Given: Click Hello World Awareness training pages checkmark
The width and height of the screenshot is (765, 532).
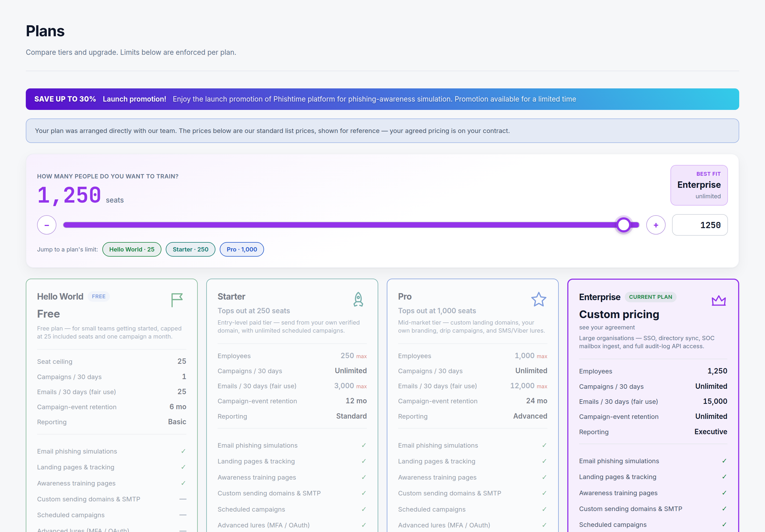Looking at the screenshot, I should (x=183, y=483).
